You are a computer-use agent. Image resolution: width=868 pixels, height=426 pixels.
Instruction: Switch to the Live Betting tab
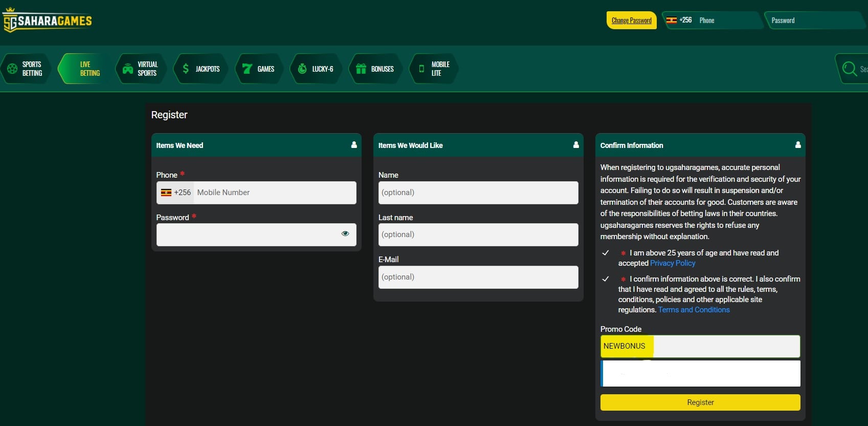click(84, 69)
